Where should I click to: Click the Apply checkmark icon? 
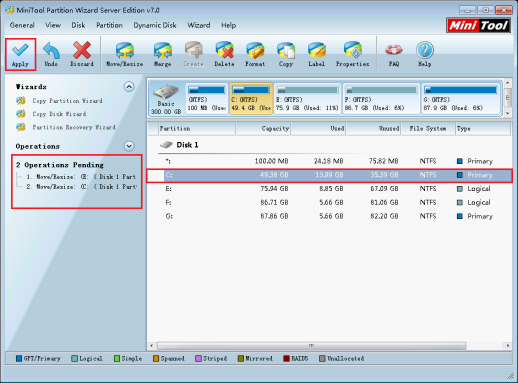coord(20,50)
